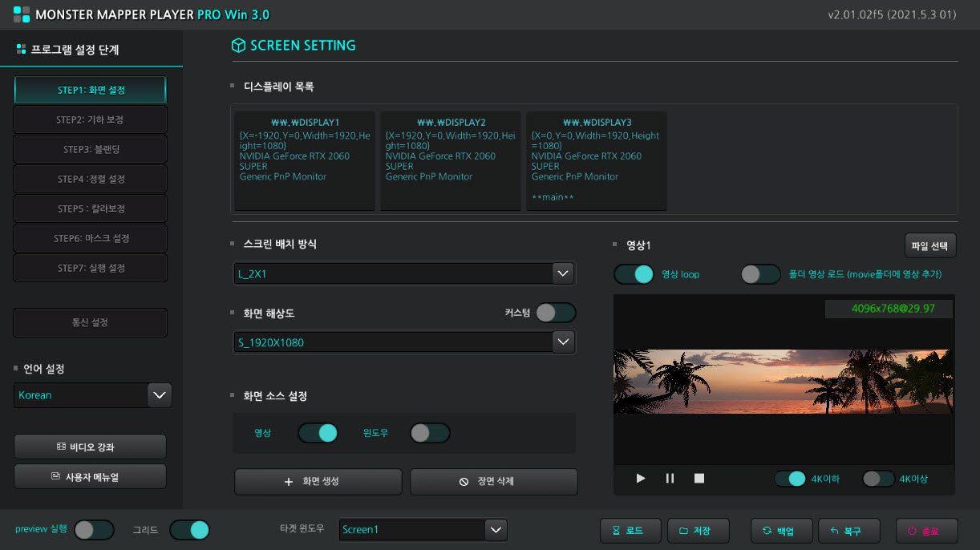This screenshot has width=980, height=550.
Task: Click the 종료 exit button
Action: tap(927, 531)
